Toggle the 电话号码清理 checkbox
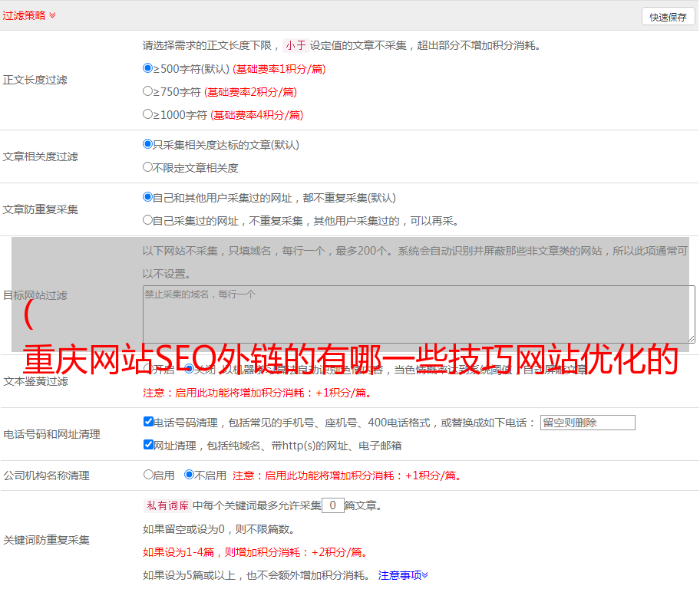700x589 pixels. point(149,422)
